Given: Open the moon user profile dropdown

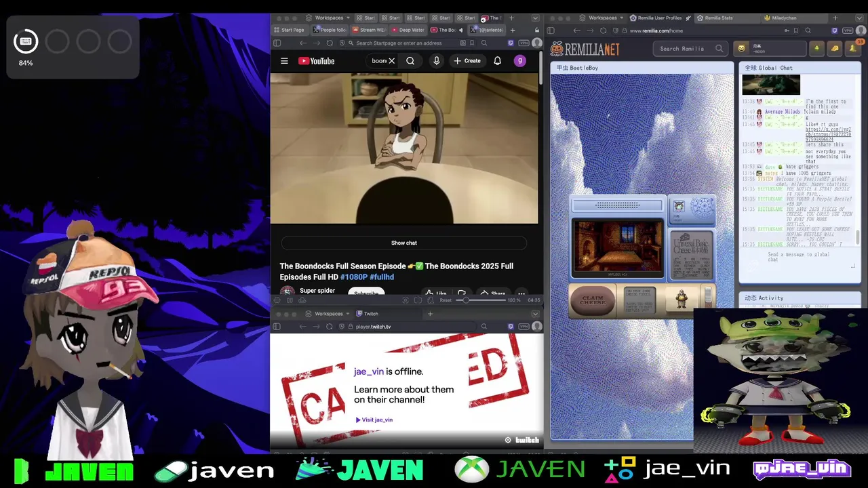Looking at the screenshot, I should coord(770,48).
